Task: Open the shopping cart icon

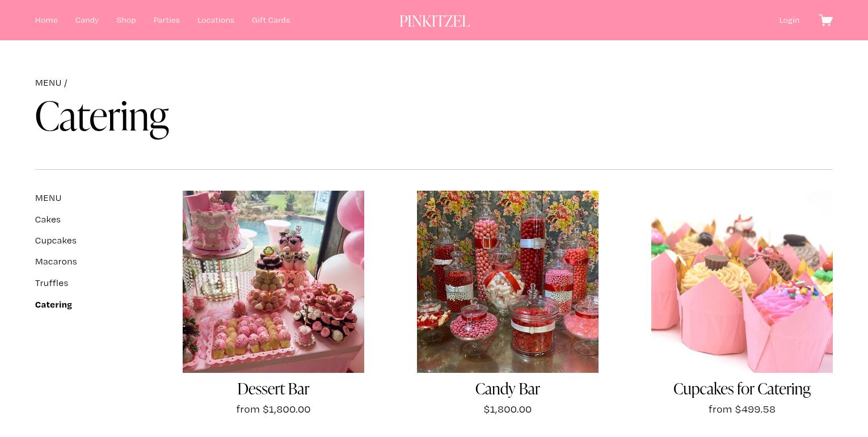Action: [x=825, y=20]
